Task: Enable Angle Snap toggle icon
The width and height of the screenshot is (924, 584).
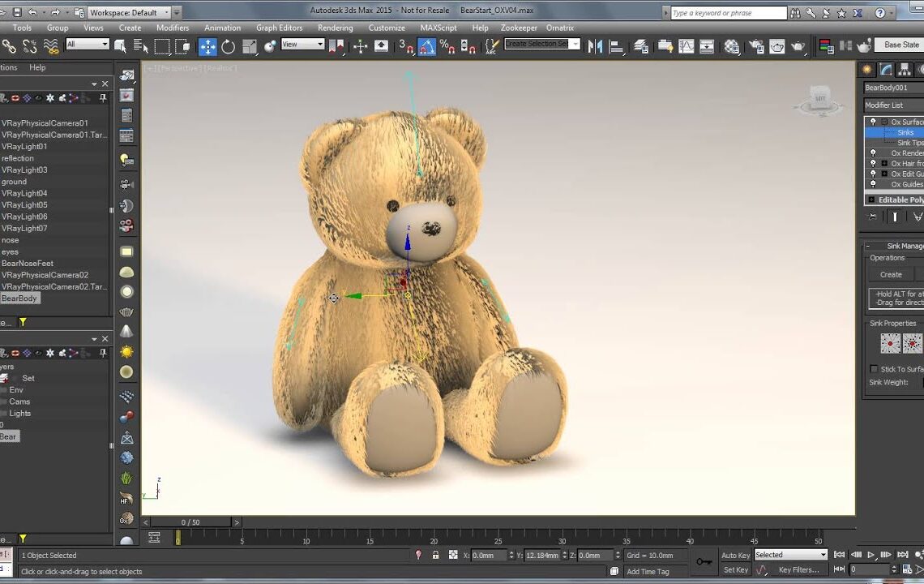Action: 427,47
